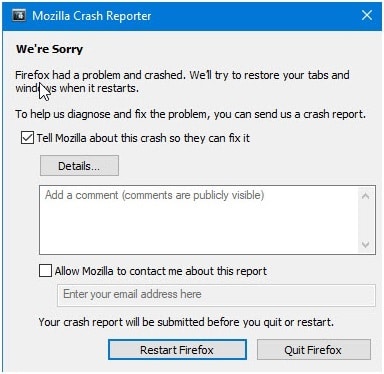Image resolution: width=384 pixels, height=374 pixels.
Task: Click the Mozilla Crash Reporter title text
Action: pos(92,16)
